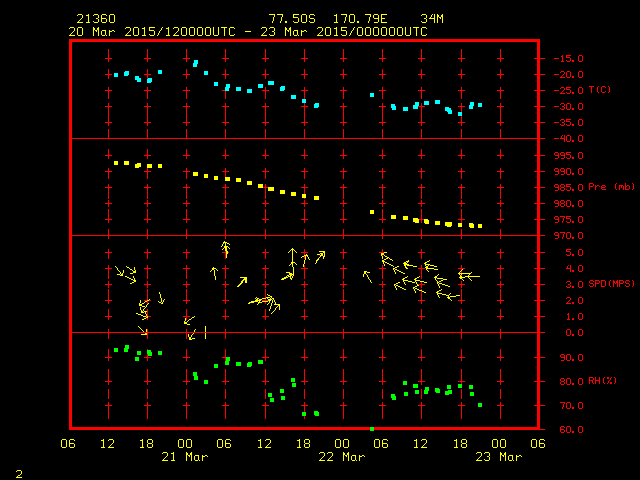Click the isolated yellow pressure point near 977 mb
Viewport: 640px width, 480px height.
[372, 212]
